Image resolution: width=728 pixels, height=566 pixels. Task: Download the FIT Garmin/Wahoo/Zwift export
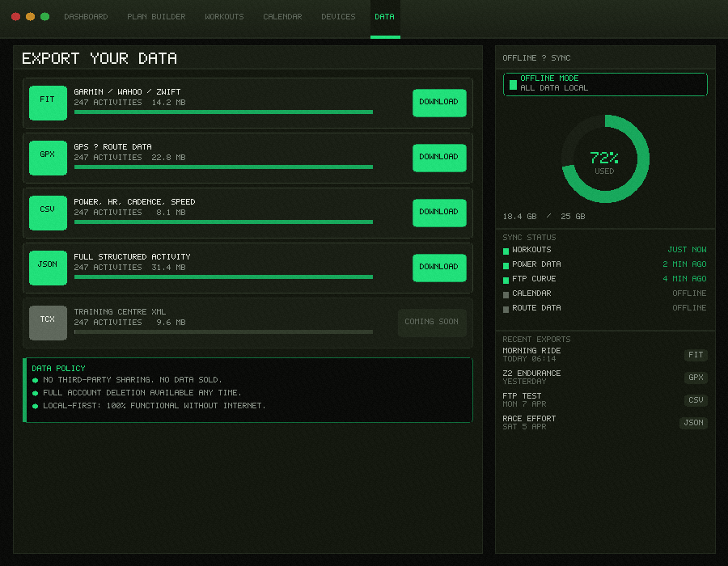click(439, 103)
